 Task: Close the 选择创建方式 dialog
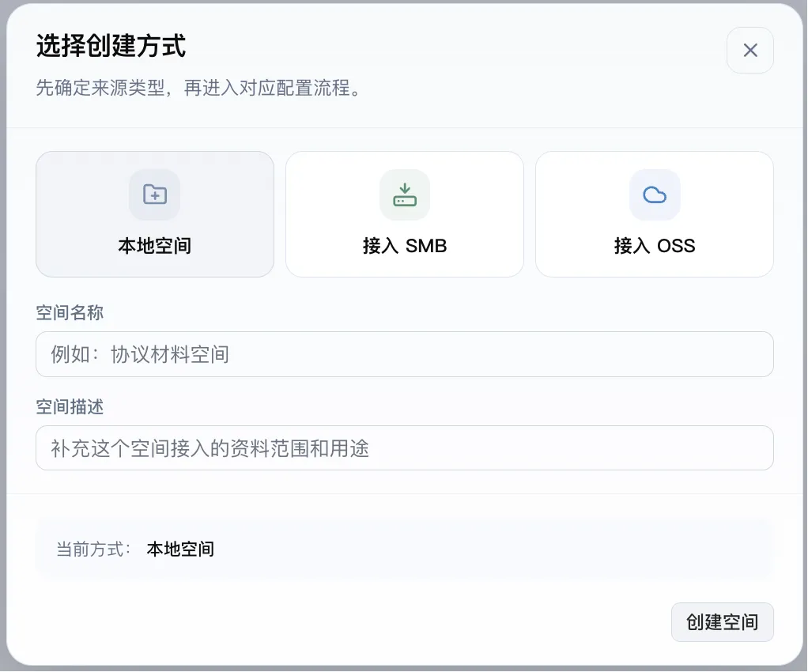coord(750,50)
